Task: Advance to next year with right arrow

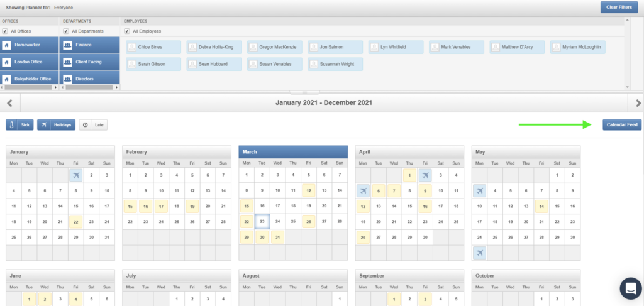Action: pyautogui.click(x=638, y=103)
